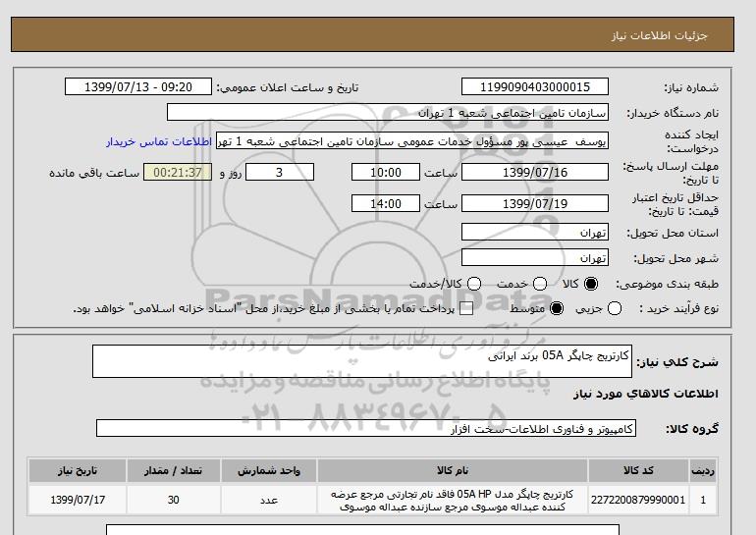Click the delivery city field تهران
The image size is (756, 535).
535,257
